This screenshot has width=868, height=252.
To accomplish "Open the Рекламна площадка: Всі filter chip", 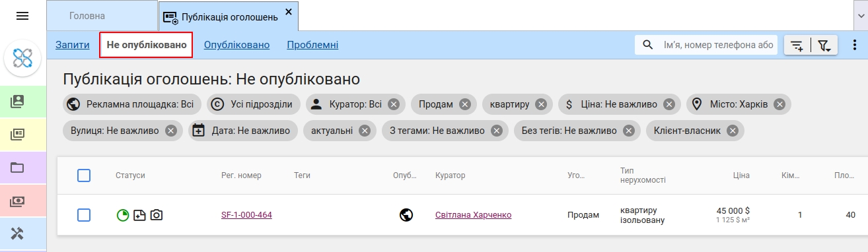I will 132,104.
